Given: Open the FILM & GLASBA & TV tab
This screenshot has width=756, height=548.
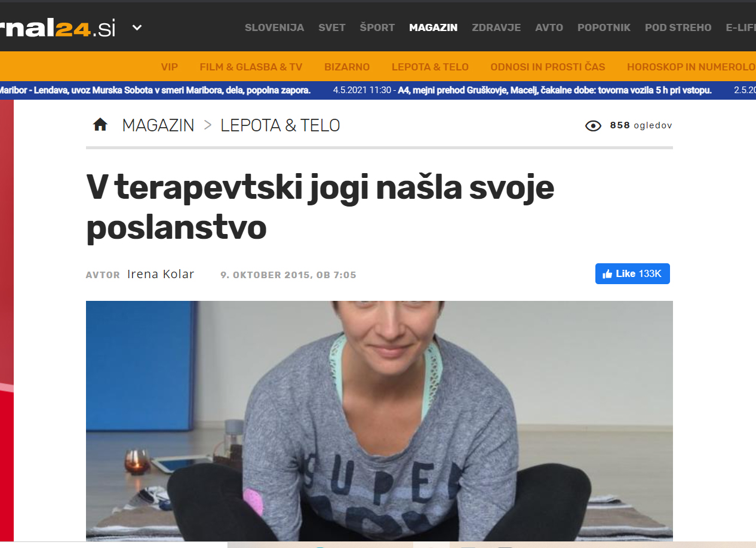Looking at the screenshot, I should [251, 67].
